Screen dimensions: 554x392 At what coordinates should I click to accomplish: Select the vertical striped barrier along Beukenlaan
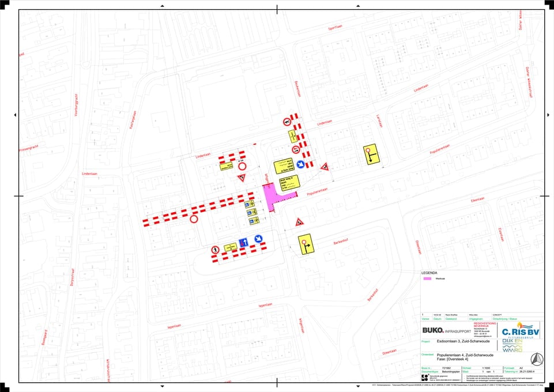pyautogui.click(x=302, y=141)
